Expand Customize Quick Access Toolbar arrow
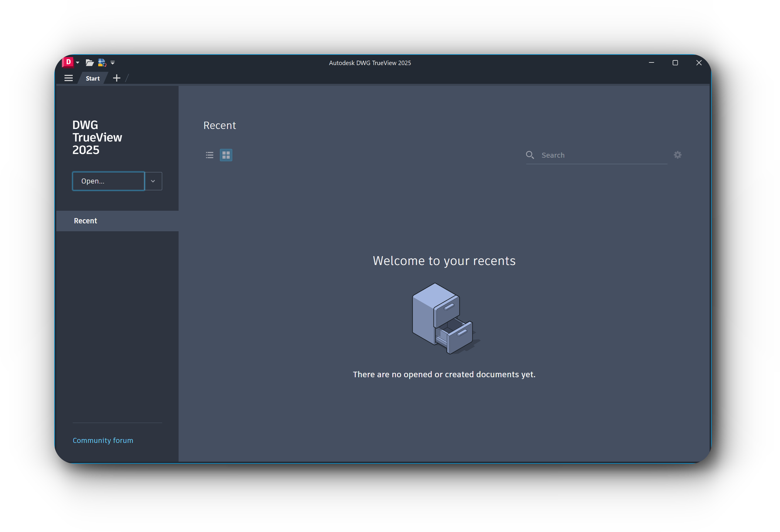 pos(113,63)
